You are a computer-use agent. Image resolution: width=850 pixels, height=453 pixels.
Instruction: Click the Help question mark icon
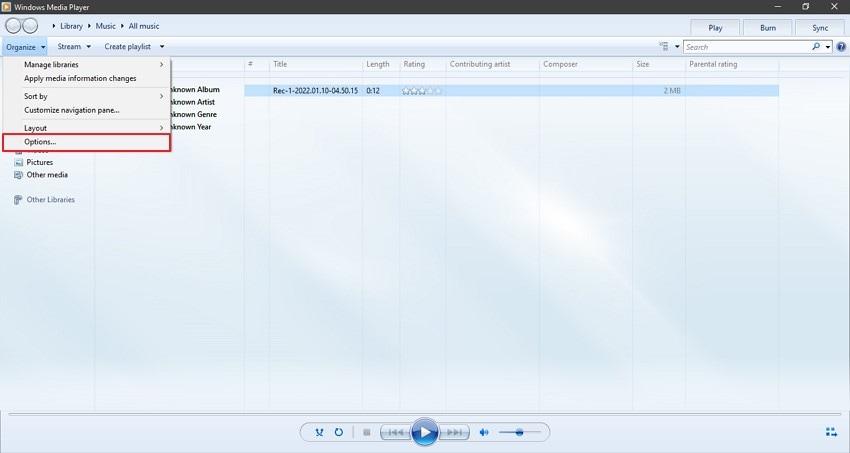(x=841, y=47)
